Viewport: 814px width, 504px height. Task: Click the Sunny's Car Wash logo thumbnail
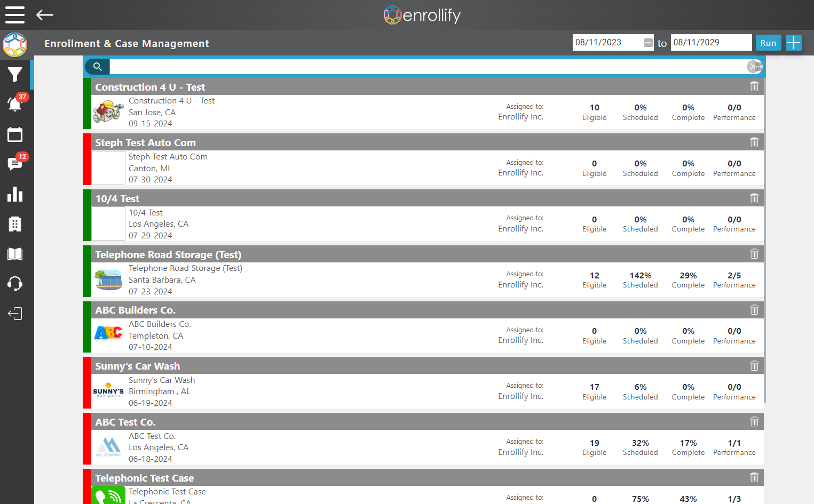pos(108,390)
